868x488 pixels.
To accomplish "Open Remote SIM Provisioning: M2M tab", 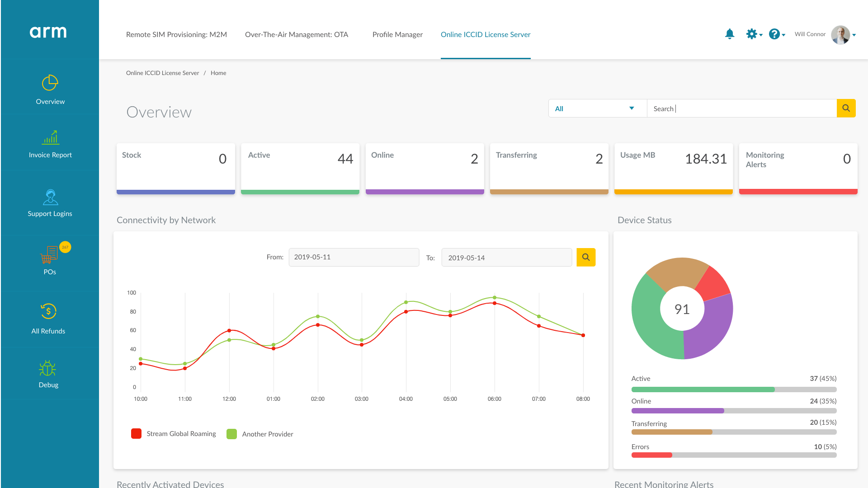I will (x=176, y=34).
